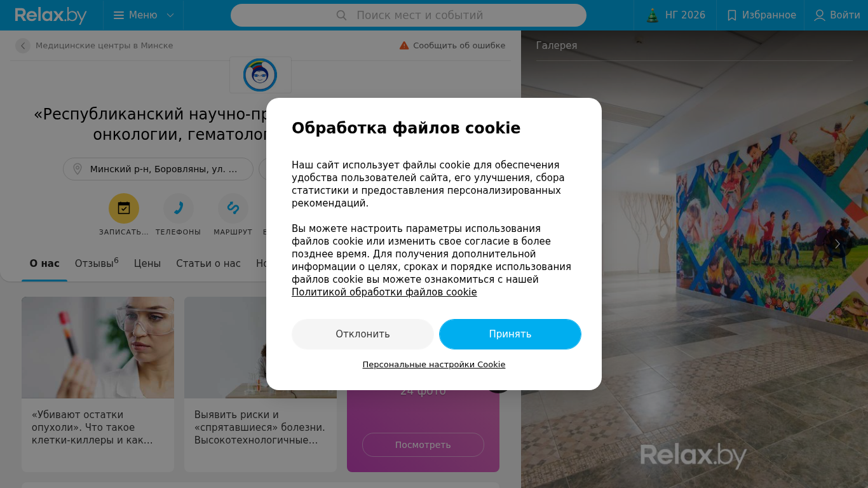Open НГ 2026 Christmas tree icon

[652, 15]
